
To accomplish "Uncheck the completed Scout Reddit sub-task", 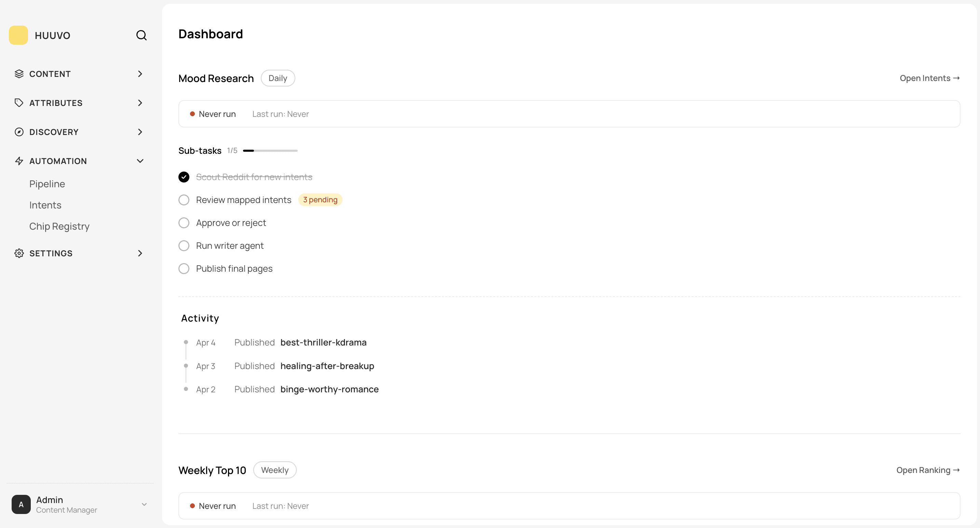I will [x=184, y=177].
